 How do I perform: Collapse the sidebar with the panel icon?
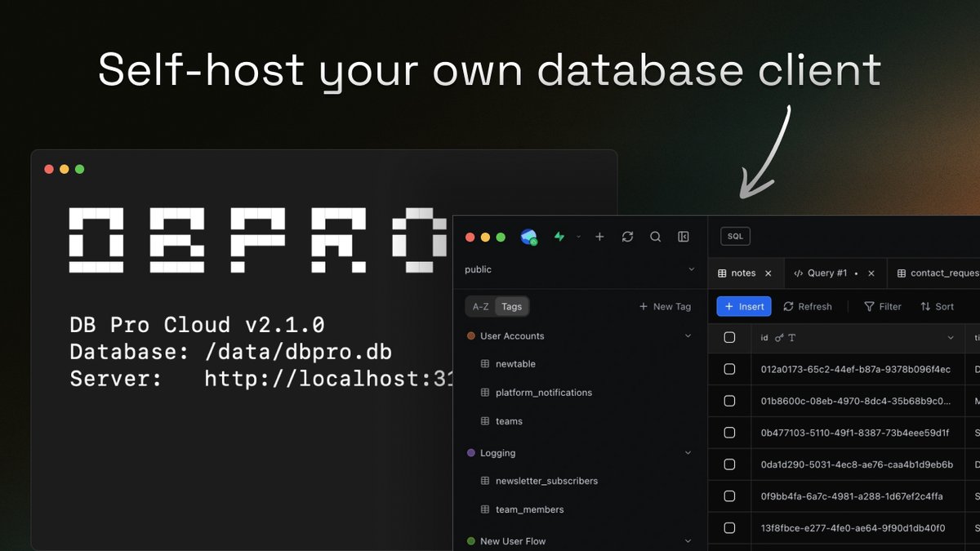click(684, 237)
